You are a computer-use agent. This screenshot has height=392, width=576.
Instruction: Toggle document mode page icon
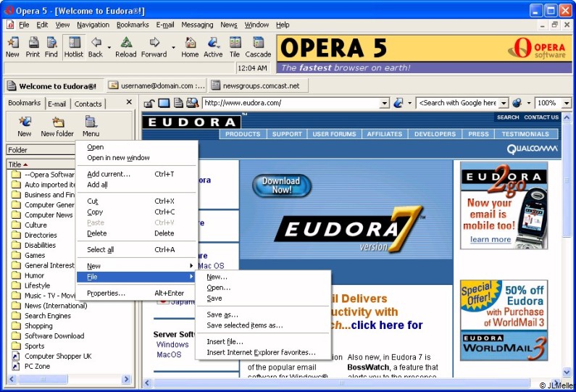[x=178, y=103]
